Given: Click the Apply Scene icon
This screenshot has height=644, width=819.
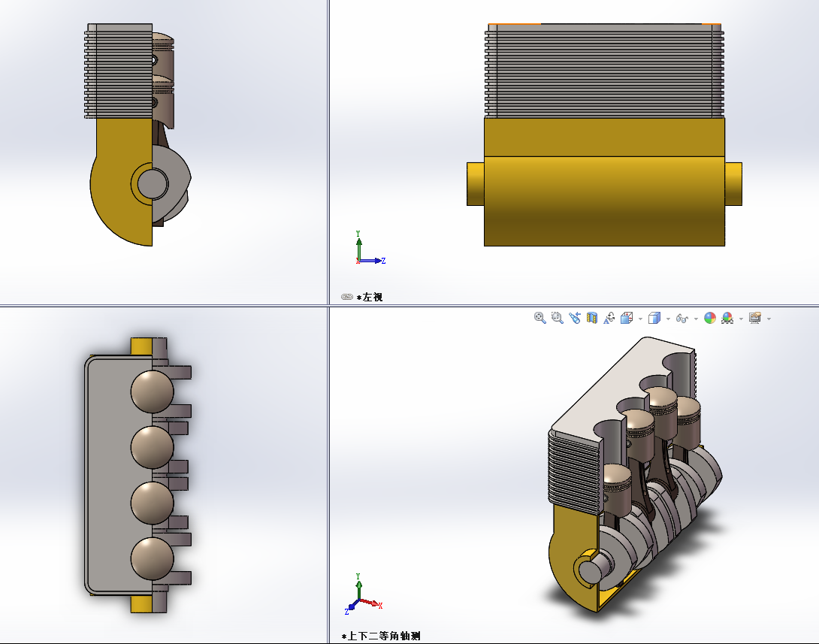Looking at the screenshot, I should click(727, 318).
